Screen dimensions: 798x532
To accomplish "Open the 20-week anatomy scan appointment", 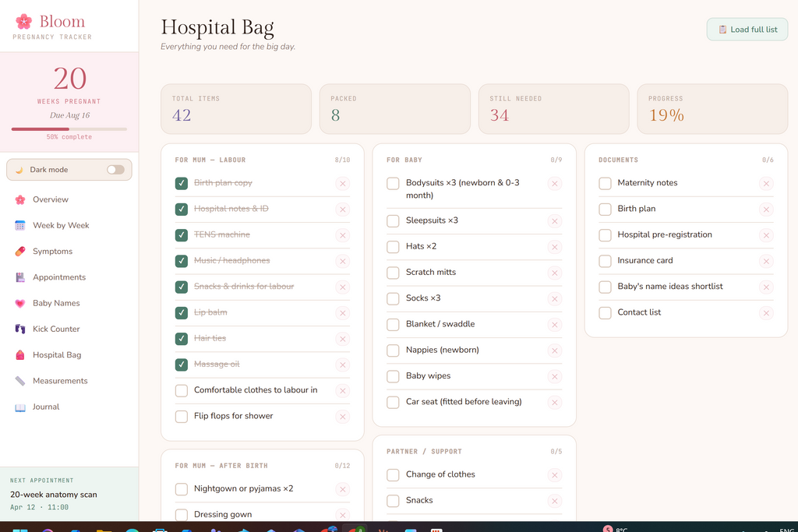I will pos(69,494).
